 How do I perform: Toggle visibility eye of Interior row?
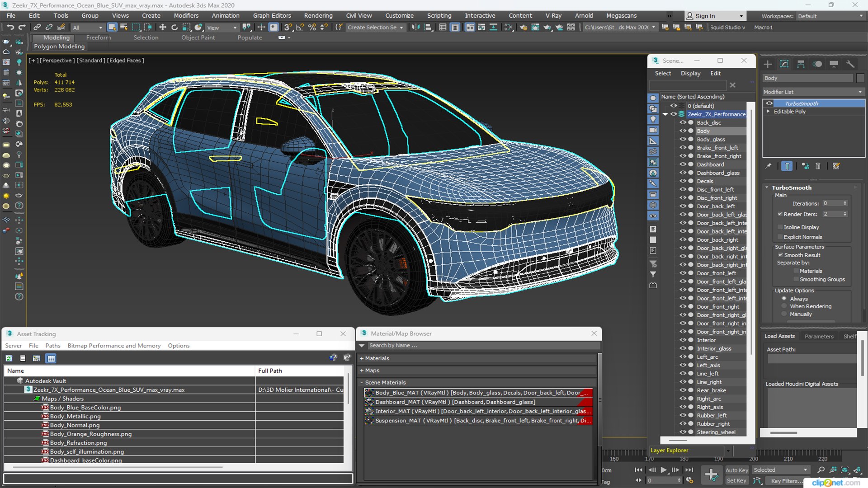pyautogui.click(x=683, y=340)
